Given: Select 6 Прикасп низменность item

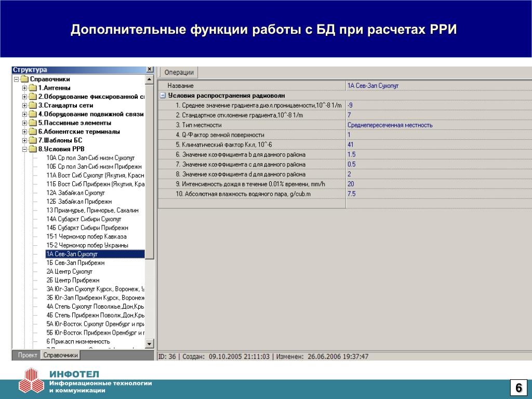Looking at the screenshot, I should click(x=78, y=342).
